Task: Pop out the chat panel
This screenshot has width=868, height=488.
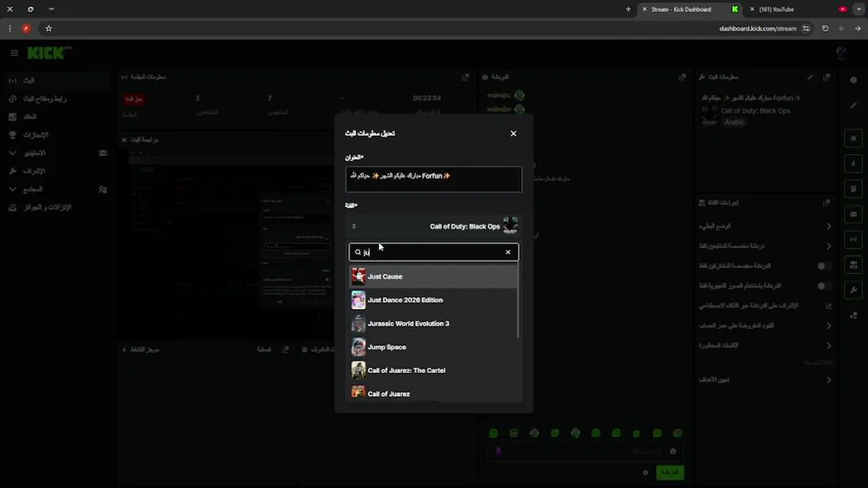Action: click(682, 77)
